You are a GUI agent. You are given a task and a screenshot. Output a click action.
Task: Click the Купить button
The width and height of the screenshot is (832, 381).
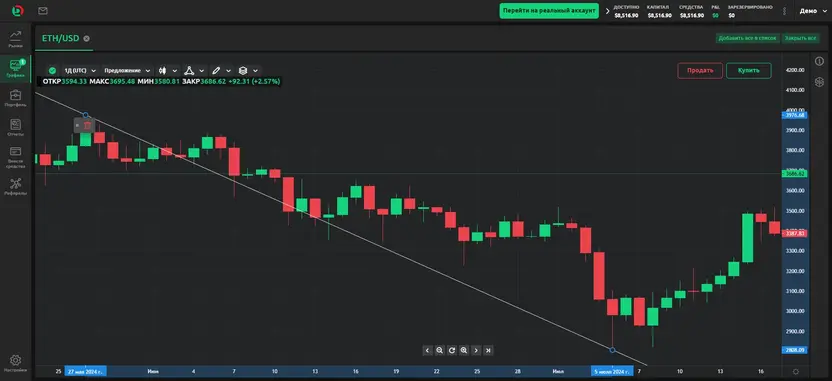tap(748, 71)
